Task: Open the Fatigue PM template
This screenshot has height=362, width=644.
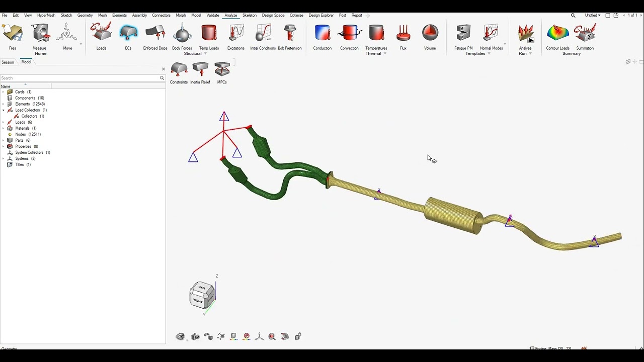Action: tap(463, 37)
